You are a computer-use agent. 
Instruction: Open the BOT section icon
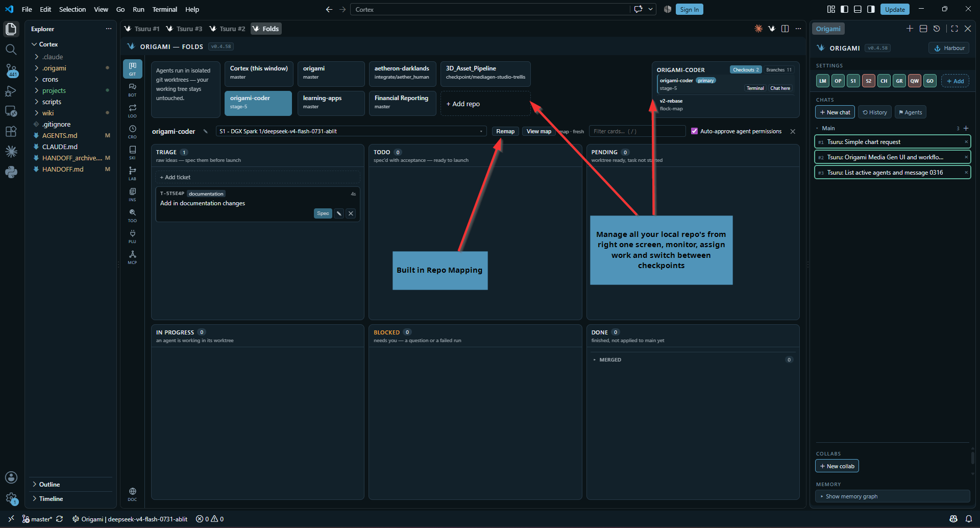(x=132, y=90)
